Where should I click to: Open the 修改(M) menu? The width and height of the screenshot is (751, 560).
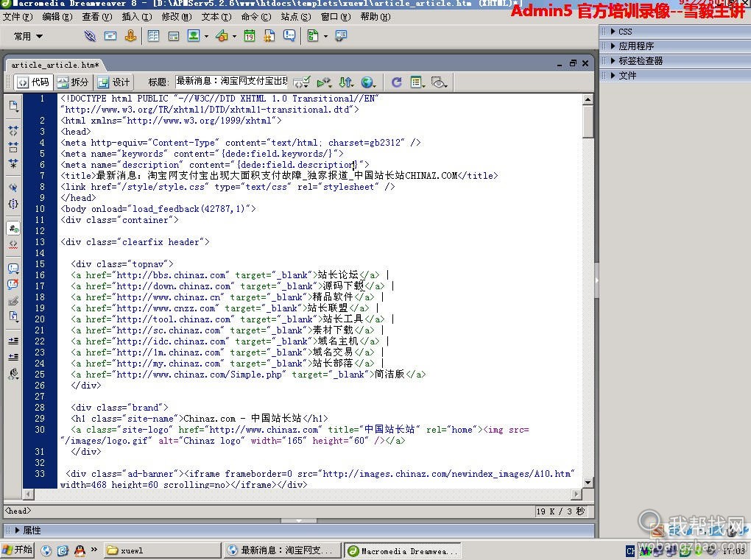pyautogui.click(x=177, y=17)
